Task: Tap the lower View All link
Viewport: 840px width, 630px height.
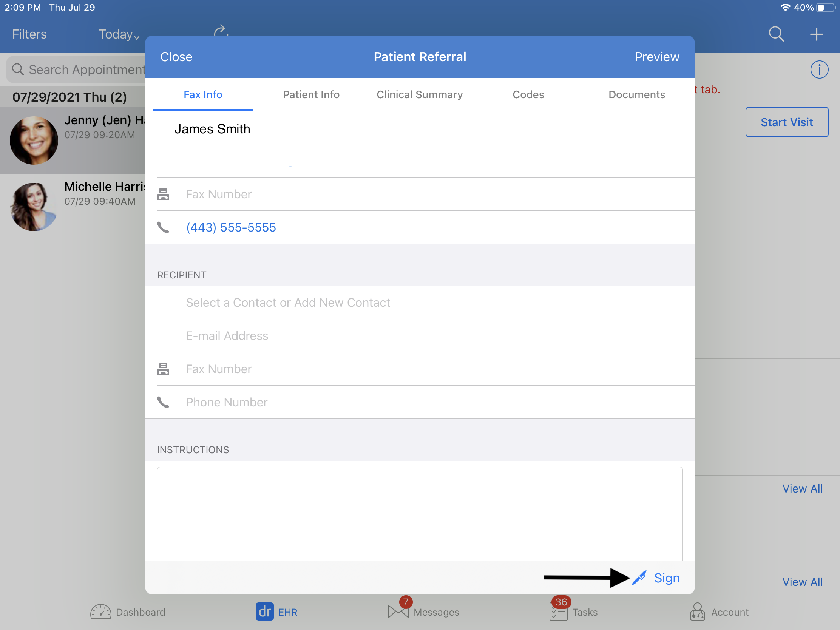Action: coord(802,581)
